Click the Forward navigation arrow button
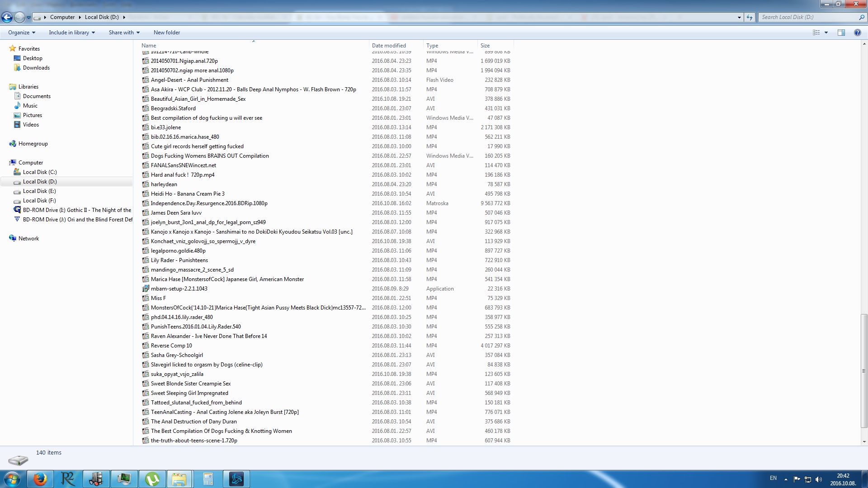 click(x=19, y=17)
